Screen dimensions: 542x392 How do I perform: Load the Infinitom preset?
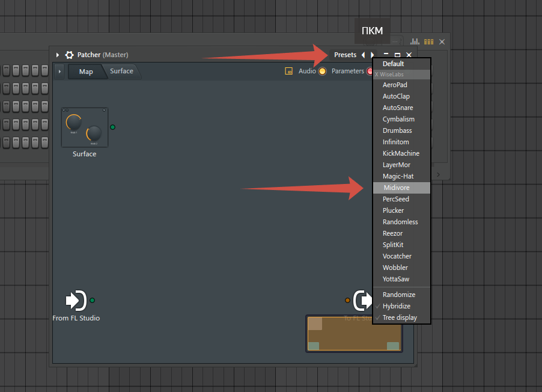(401, 142)
